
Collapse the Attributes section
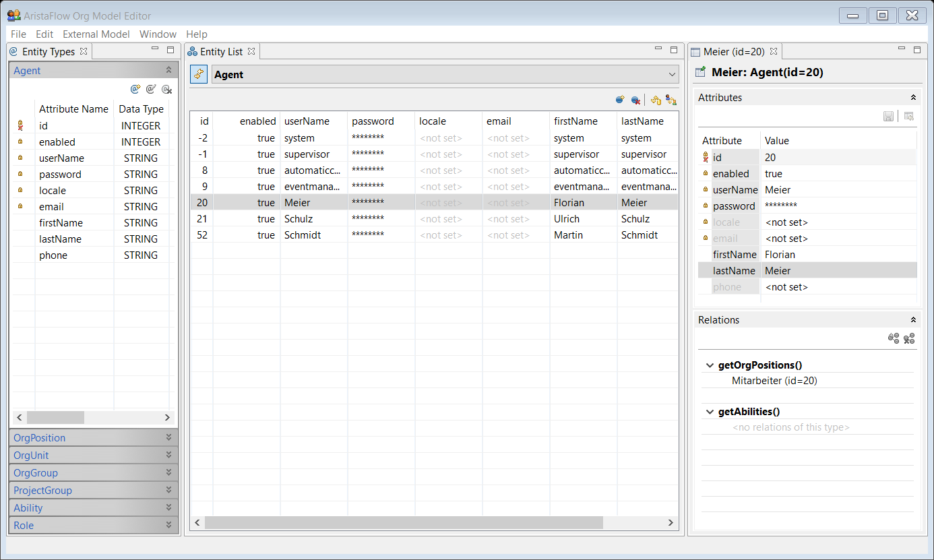pyautogui.click(x=913, y=98)
